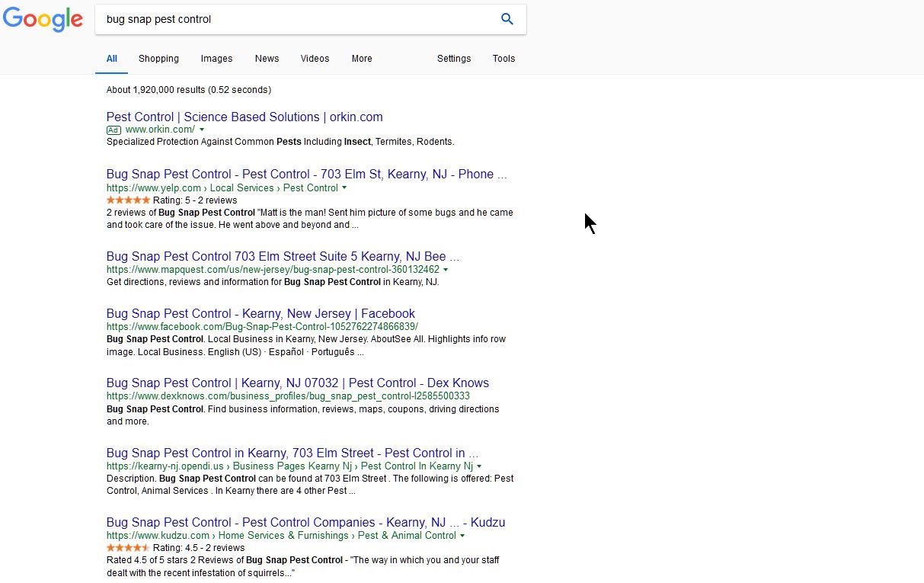This screenshot has height=583, width=924.
Task: Click the 'Matt is the man!' review snippet
Action: click(x=310, y=219)
